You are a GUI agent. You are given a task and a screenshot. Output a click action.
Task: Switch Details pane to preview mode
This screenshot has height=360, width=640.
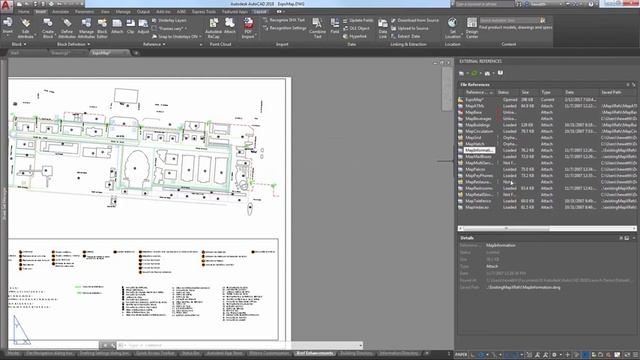point(627,238)
